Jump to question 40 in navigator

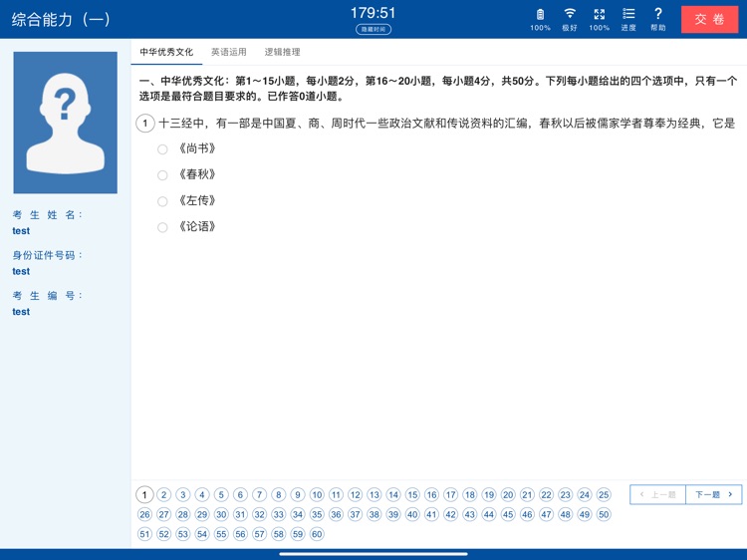(x=412, y=514)
